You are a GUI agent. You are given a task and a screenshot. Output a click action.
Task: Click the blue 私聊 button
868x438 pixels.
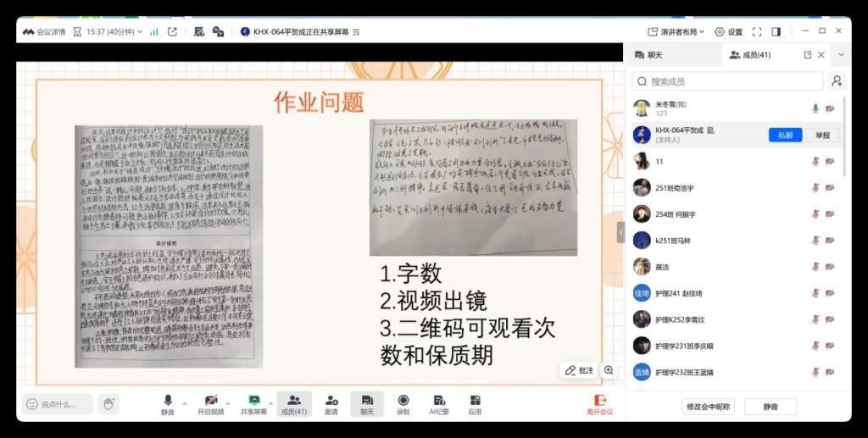[x=785, y=136]
